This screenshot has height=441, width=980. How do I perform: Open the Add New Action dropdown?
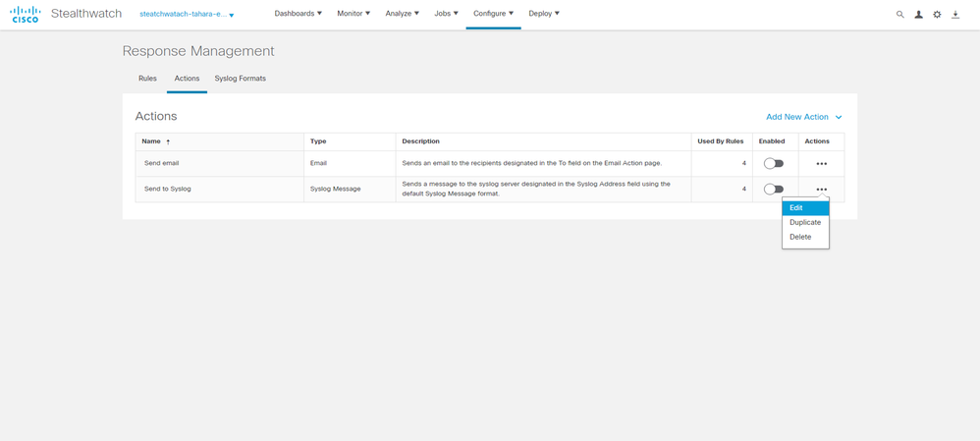click(804, 117)
